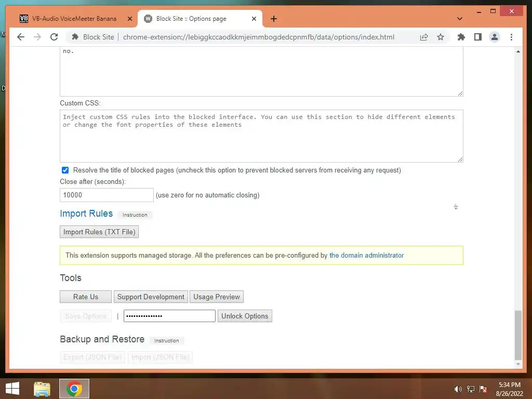Click Export (JSON File) button

click(92, 357)
